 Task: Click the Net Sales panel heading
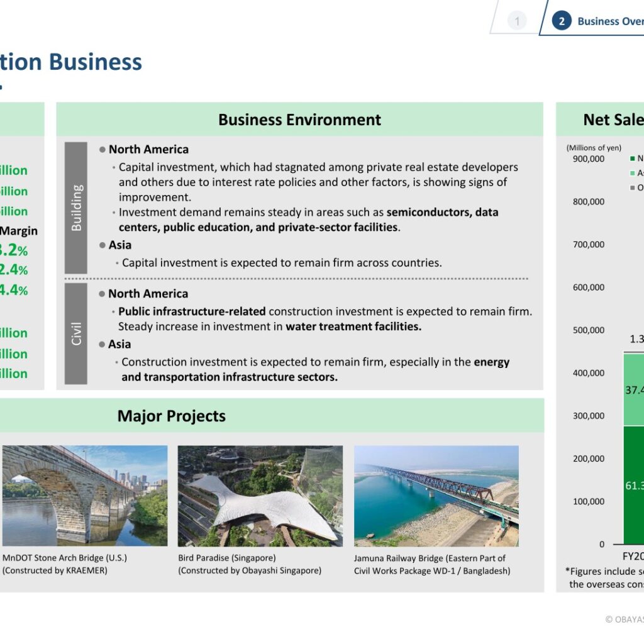(x=614, y=119)
